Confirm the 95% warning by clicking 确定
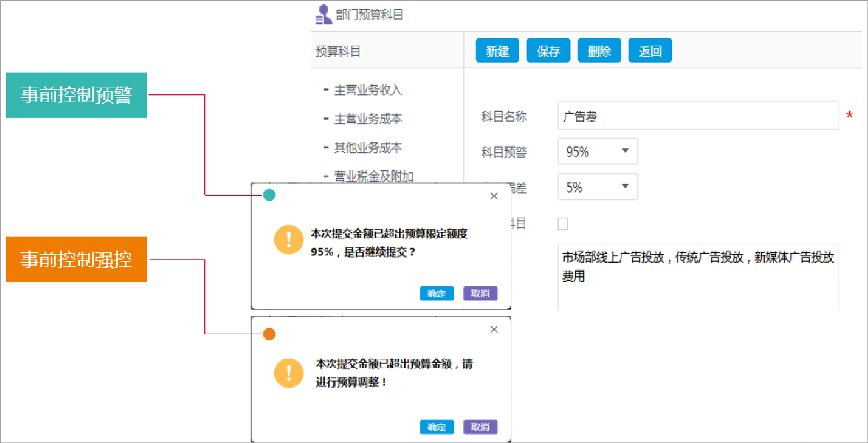The image size is (868, 443). [x=437, y=293]
